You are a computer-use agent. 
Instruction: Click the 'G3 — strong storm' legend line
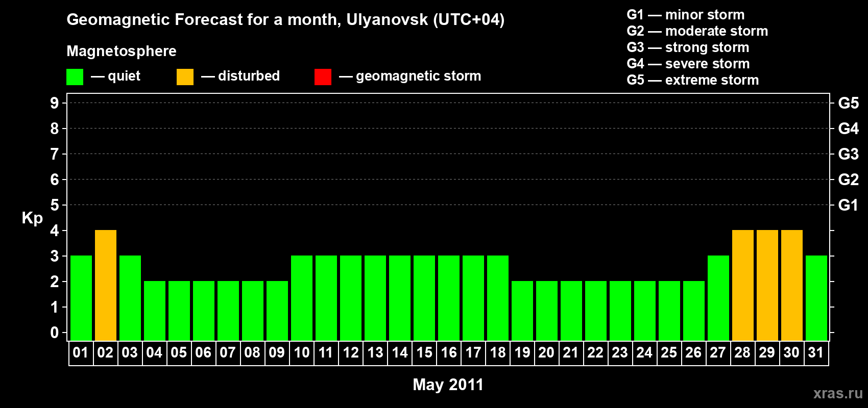(x=688, y=47)
